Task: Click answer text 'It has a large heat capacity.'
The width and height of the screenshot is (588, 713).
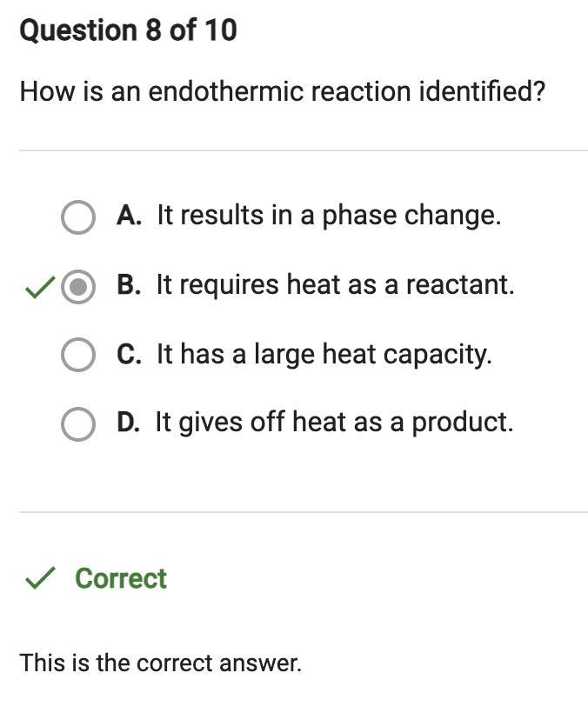Action: click(x=324, y=354)
